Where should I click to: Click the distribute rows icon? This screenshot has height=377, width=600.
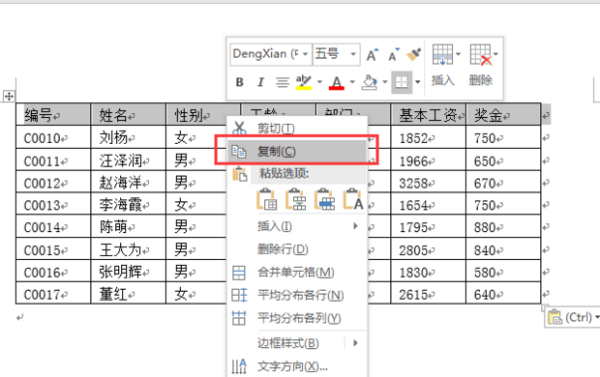[x=239, y=295]
